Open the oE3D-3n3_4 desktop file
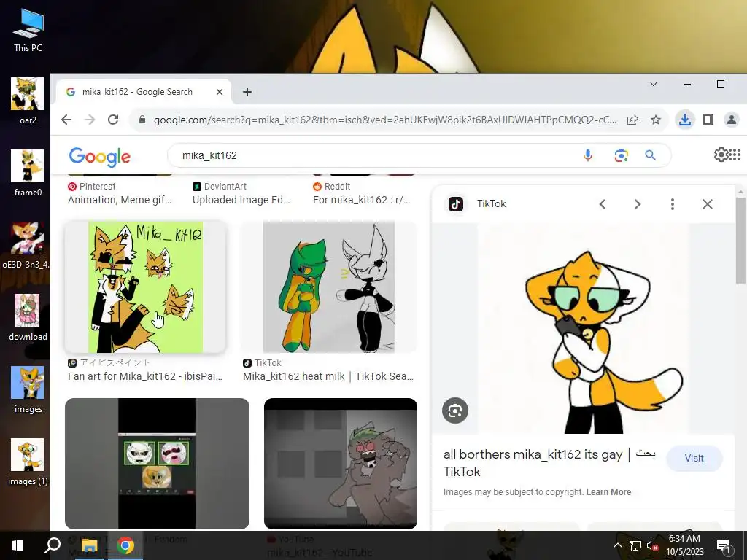 point(26,246)
